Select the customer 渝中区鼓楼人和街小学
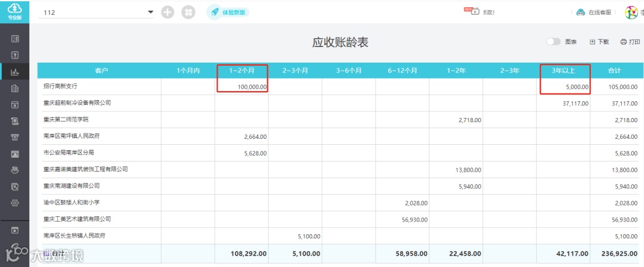Viewport: 644px width, 267px height. point(72,202)
